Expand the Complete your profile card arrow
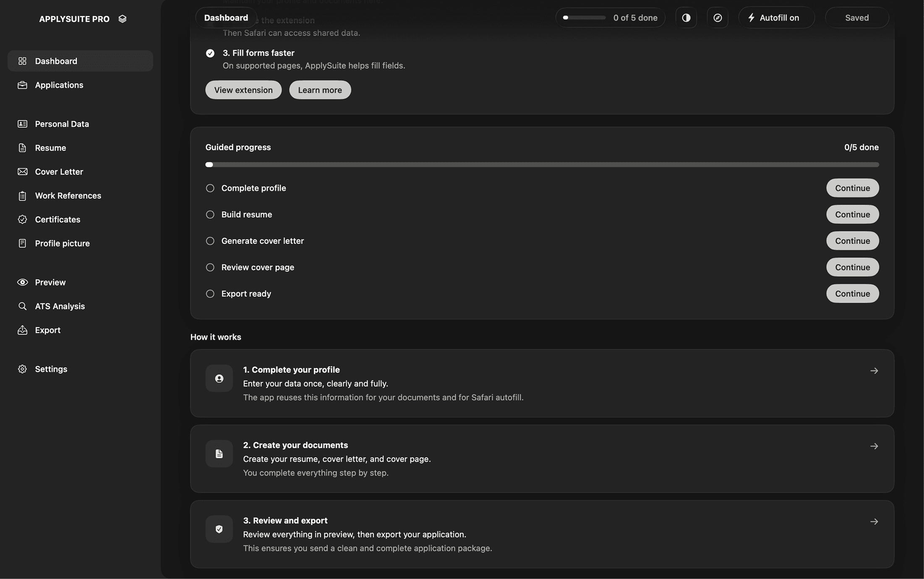Screen dimensions: 924x579 [x=874, y=370]
